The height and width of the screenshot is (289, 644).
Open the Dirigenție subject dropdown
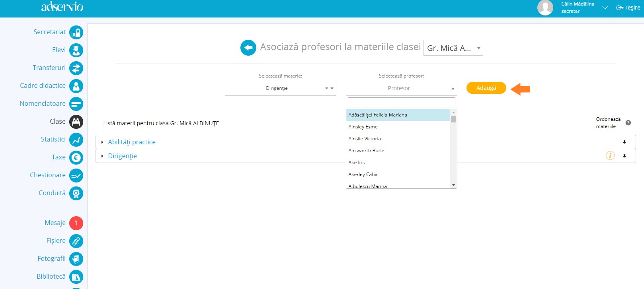(x=281, y=88)
